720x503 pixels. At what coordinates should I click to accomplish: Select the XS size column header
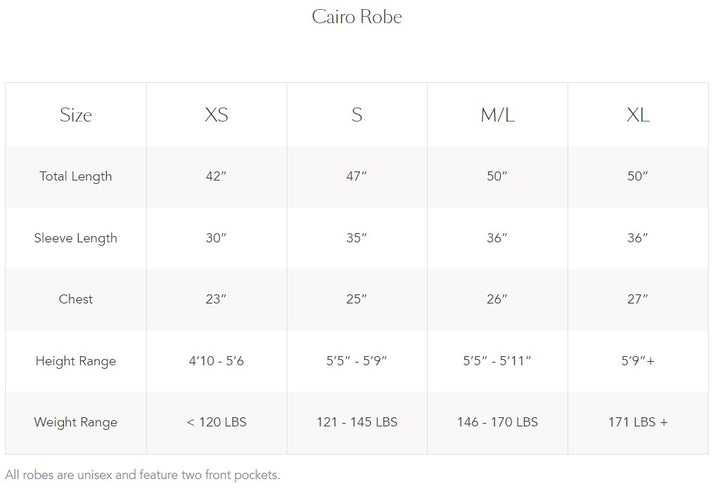coord(216,115)
